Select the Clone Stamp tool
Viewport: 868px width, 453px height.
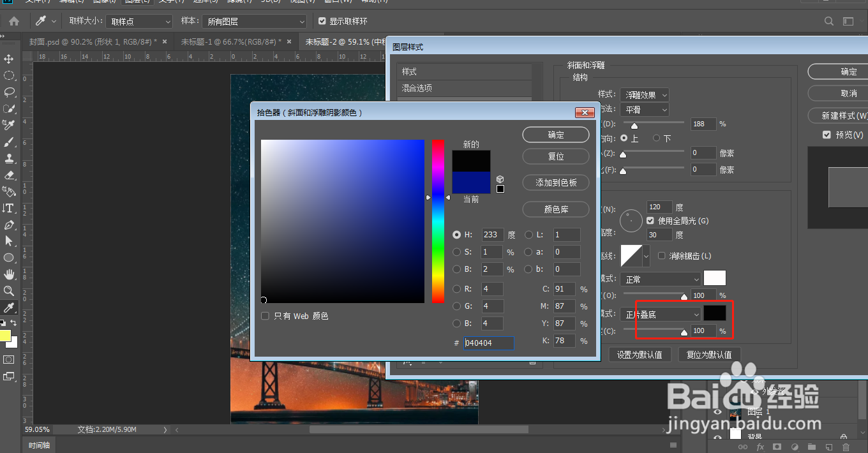tap(9, 158)
